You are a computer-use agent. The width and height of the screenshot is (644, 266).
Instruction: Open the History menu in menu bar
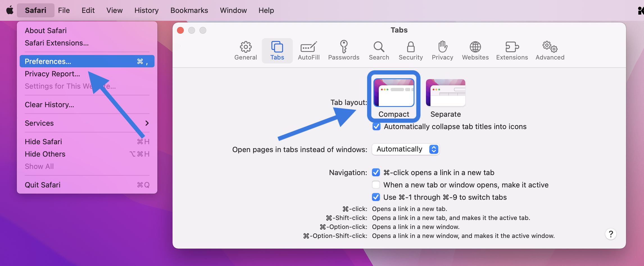(146, 10)
